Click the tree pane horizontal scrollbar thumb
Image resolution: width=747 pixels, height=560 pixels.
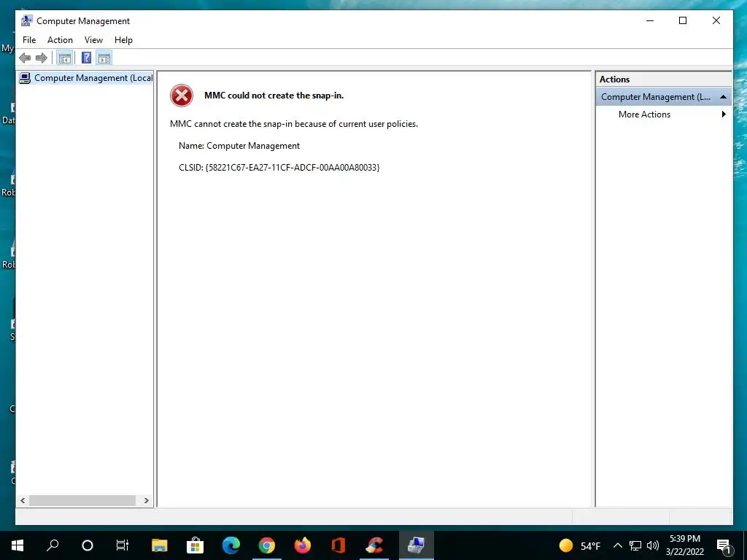click(82, 500)
